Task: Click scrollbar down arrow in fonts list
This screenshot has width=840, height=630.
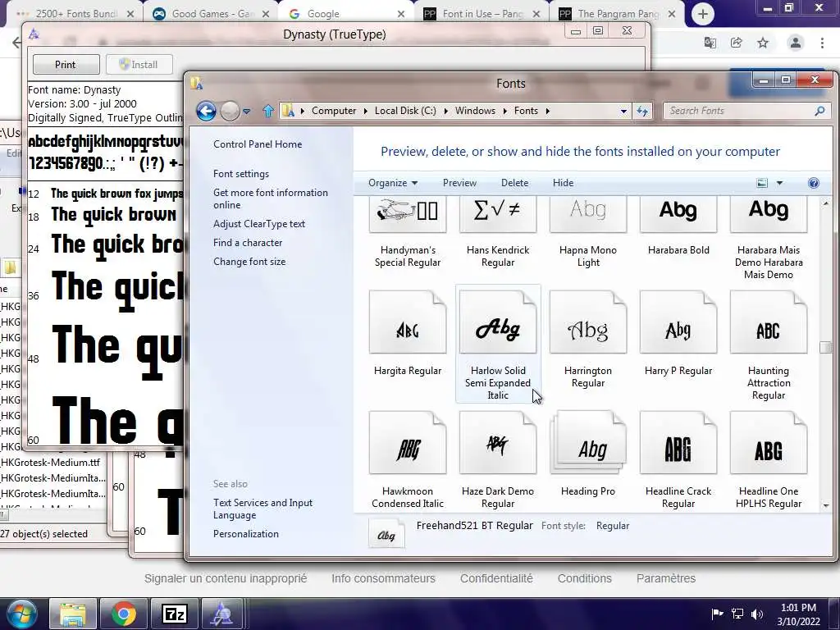Action: (x=825, y=505)
